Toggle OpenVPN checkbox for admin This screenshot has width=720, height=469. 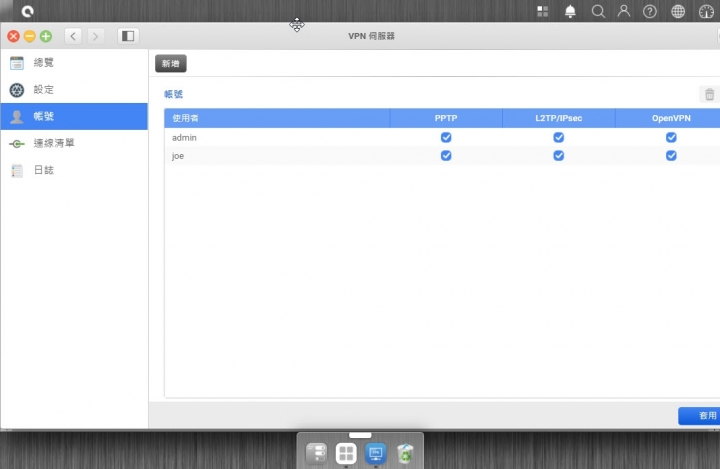click(x=671, y=137)
